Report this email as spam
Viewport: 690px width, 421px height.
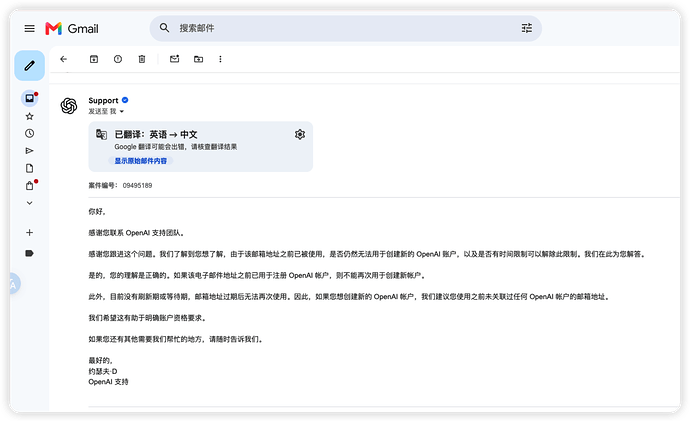click(x=118, y=59)
